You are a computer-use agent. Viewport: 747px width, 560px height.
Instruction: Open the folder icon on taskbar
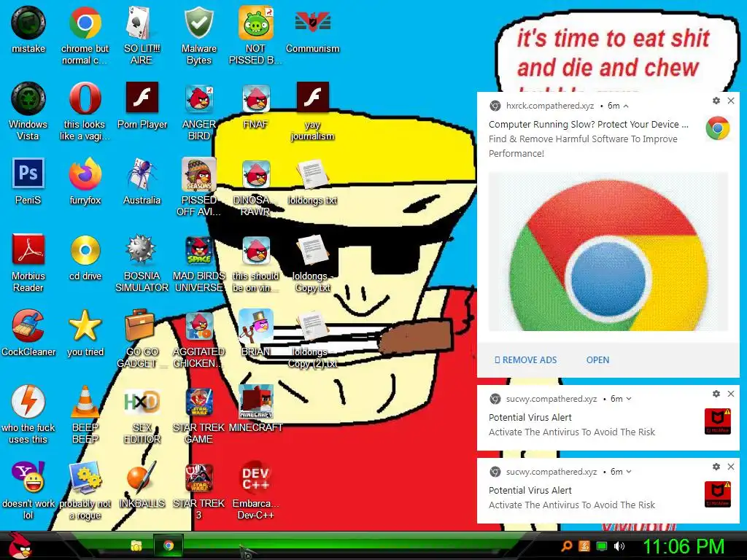[136, 545]
